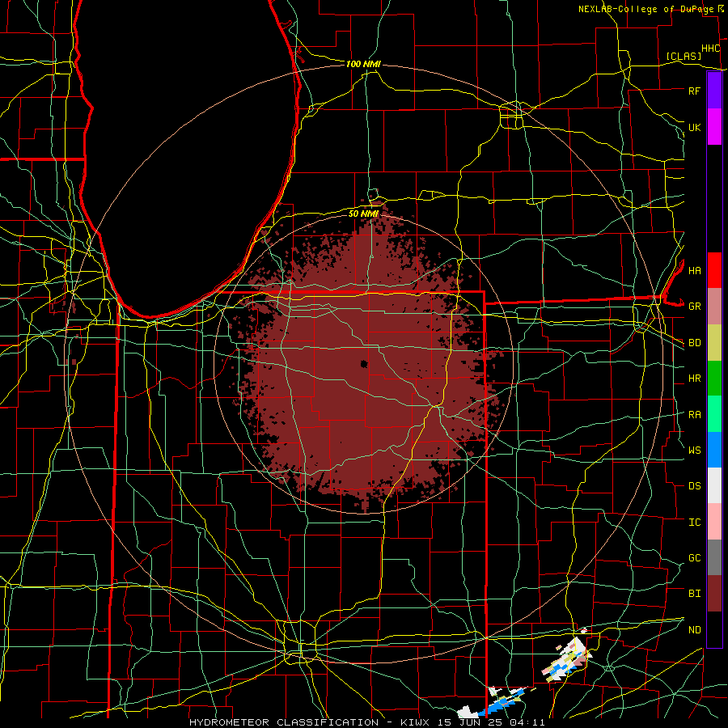Click the 'BI' legend label
Viewport: 728px width, 728px height.
point(694,594)
